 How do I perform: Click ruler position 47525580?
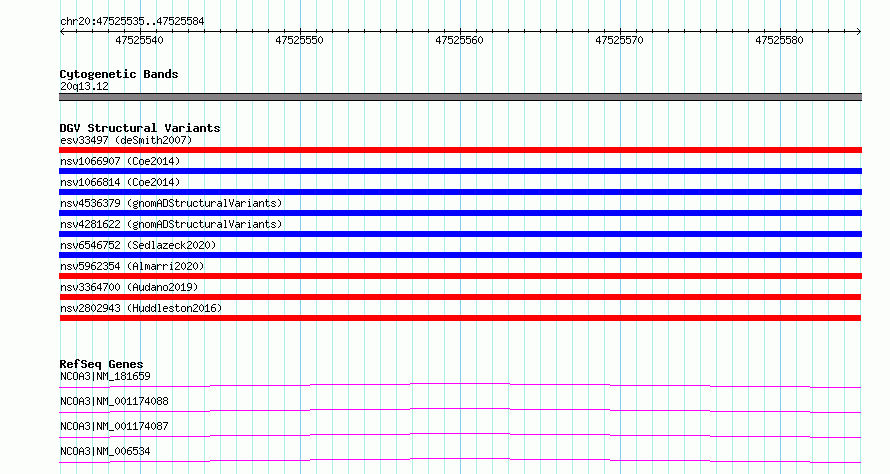[779, 40]
